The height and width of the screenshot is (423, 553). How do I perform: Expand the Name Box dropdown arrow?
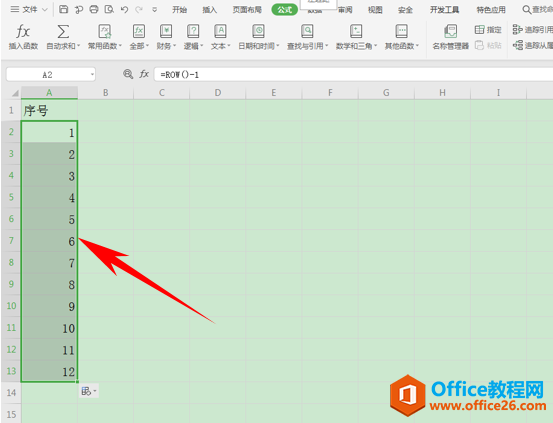[92, 74]
